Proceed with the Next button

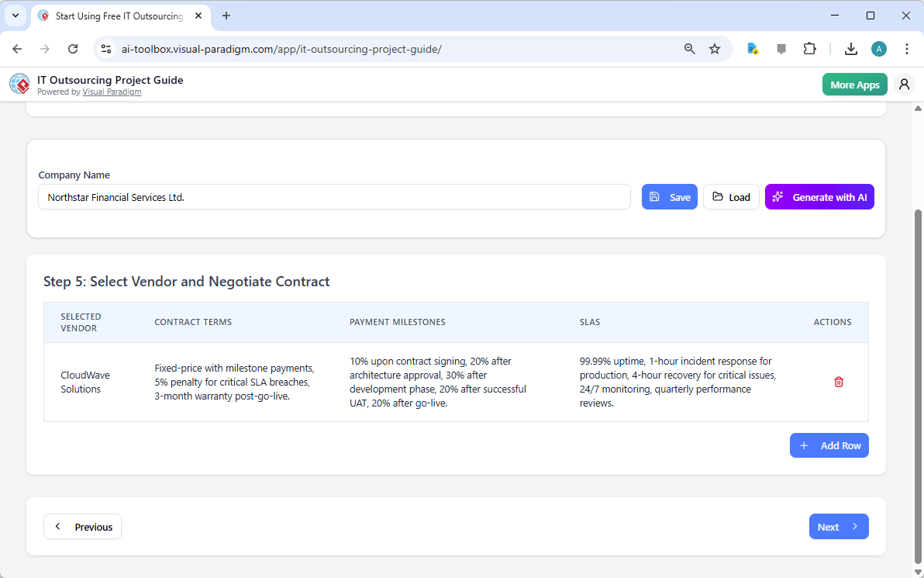(x=839, y=526)
